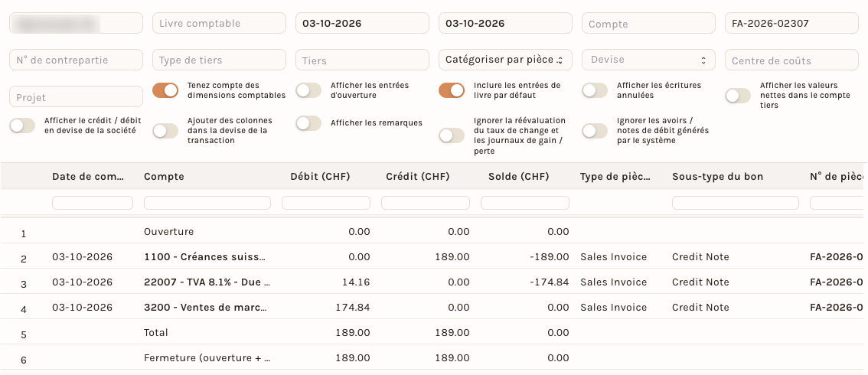Viewport: 868px width, 375px height.
Task: Open the '3200 - Ventes de marc…' account link
Action: pyautogui.click(x=205, y=307)
